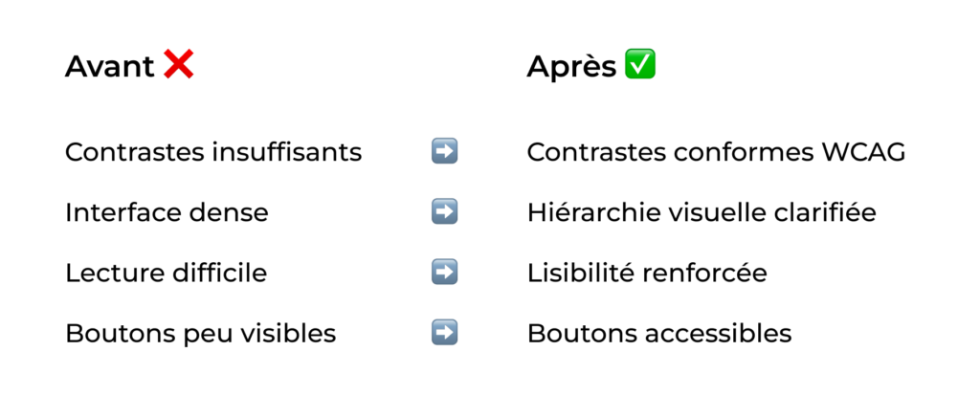Click the Boutons accessibles line

(659, 334)
